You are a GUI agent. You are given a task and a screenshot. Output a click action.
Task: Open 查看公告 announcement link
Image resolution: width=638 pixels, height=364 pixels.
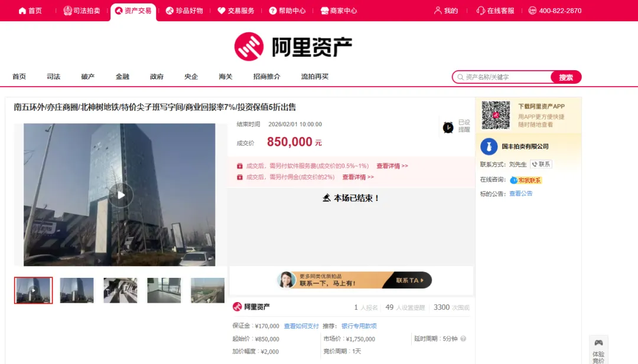[521, 194]
